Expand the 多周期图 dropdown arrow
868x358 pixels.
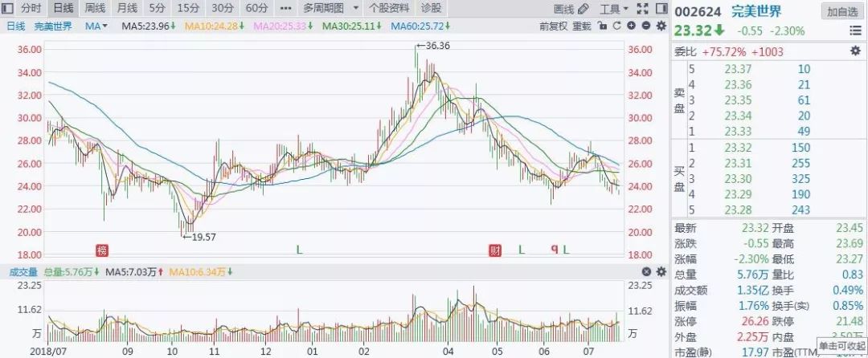[355, 8]
